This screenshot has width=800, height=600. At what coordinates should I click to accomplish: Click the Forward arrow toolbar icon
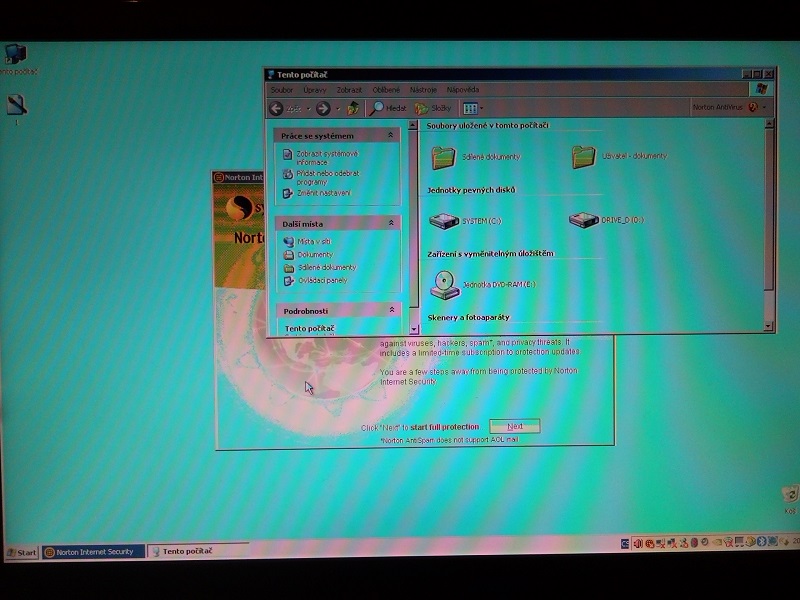tap(323, 108)
